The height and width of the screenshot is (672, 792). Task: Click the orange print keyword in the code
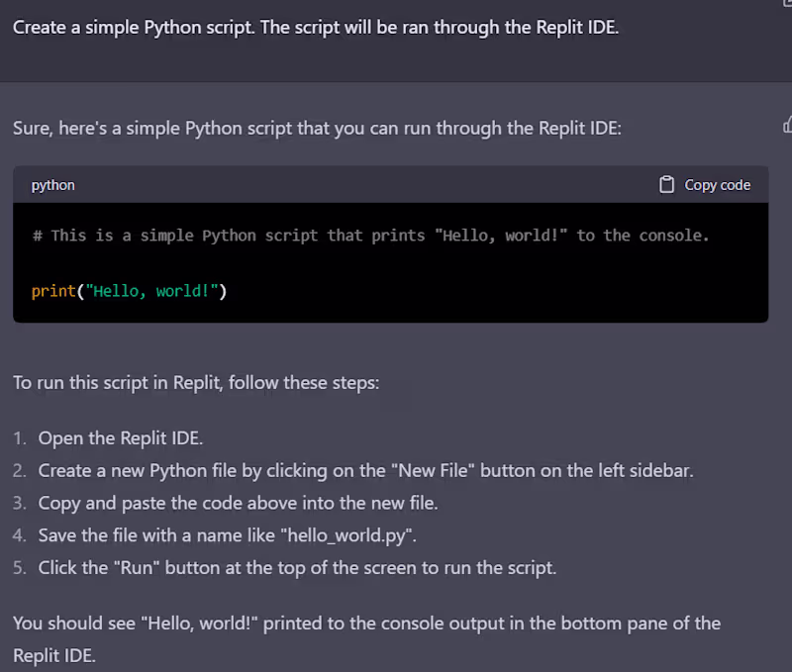pyautogui.click(x=53, y=291)
